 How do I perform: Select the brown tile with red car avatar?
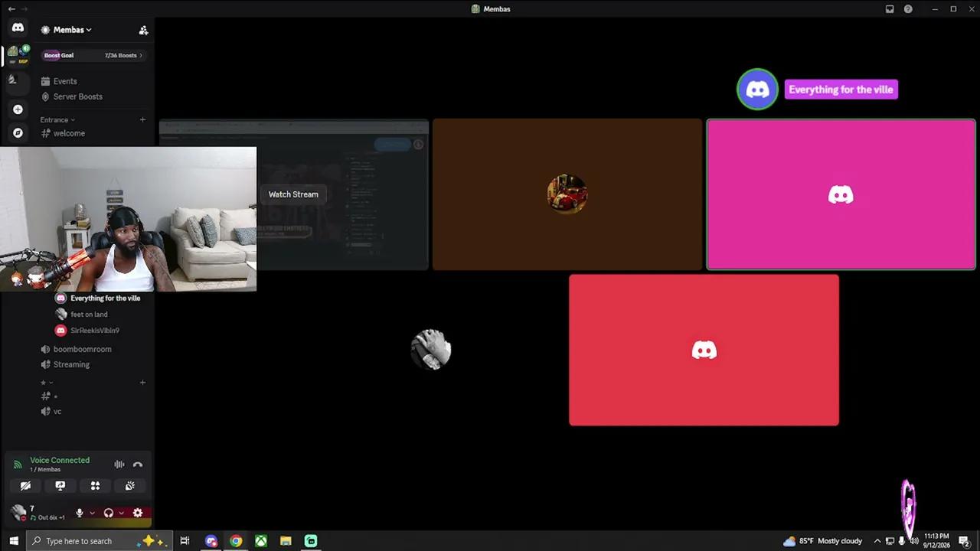pyautogui.click(x=567, y=194)
